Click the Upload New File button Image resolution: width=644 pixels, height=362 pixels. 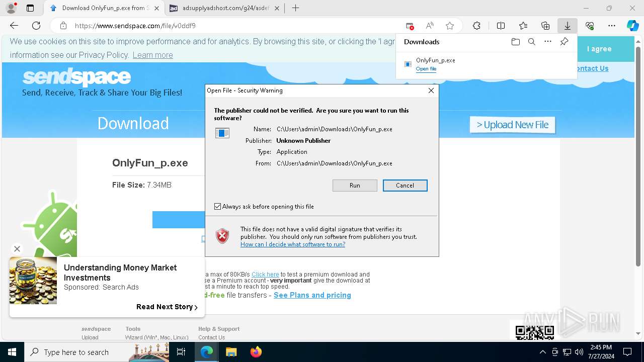(512, 125)
